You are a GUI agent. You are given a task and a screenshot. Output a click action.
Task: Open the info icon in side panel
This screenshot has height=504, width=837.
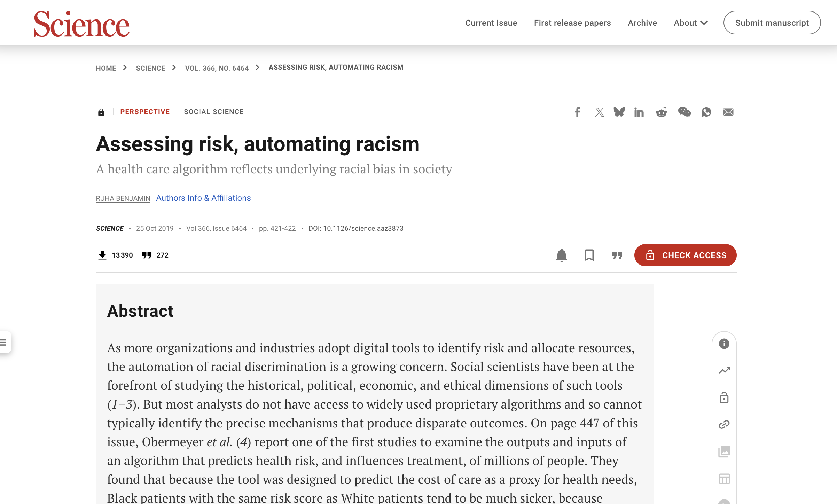(x=724, y=344)
